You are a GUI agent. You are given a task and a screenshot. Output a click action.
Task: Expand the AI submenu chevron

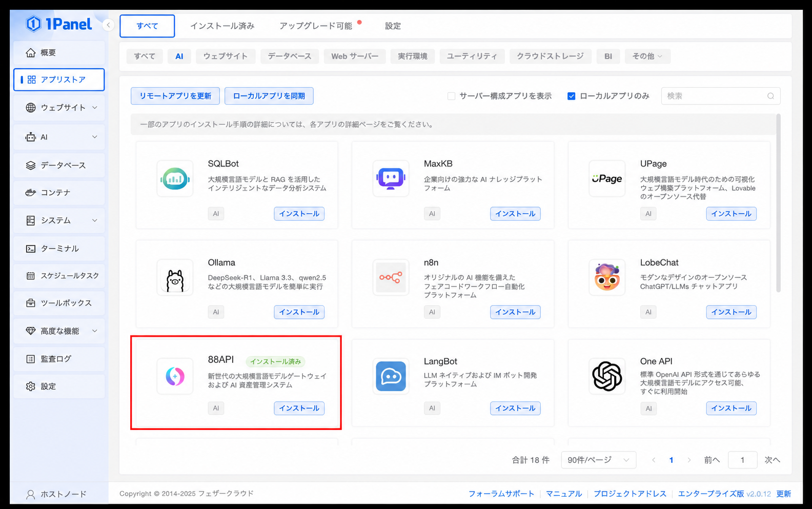[95, 137]
